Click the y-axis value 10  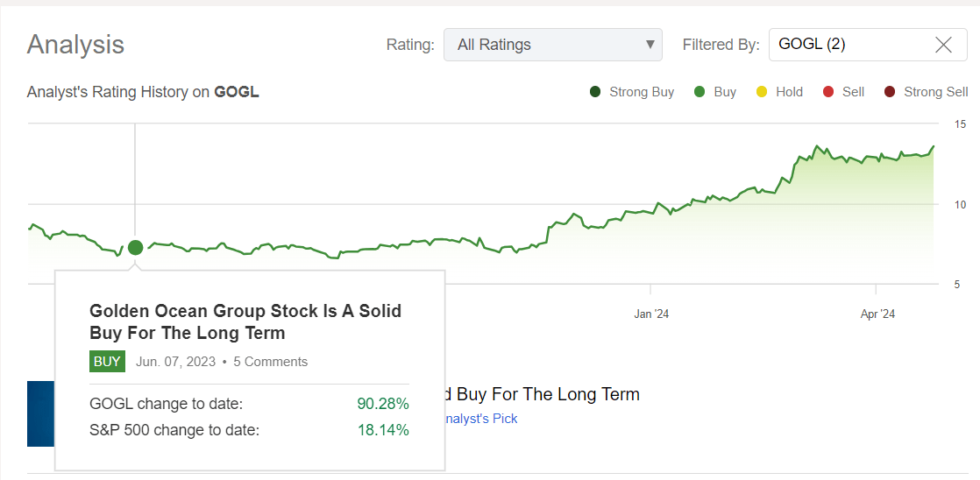tap(961, 205)
